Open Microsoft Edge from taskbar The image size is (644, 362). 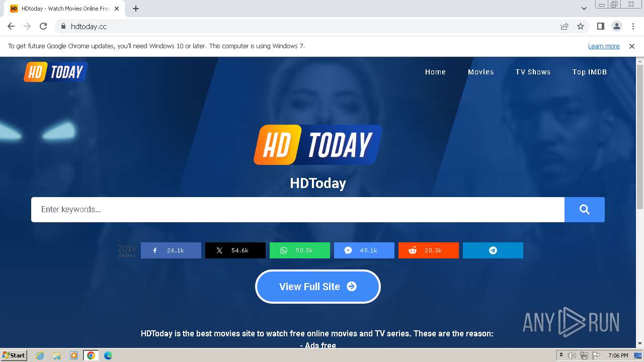(x=108, y=355)
